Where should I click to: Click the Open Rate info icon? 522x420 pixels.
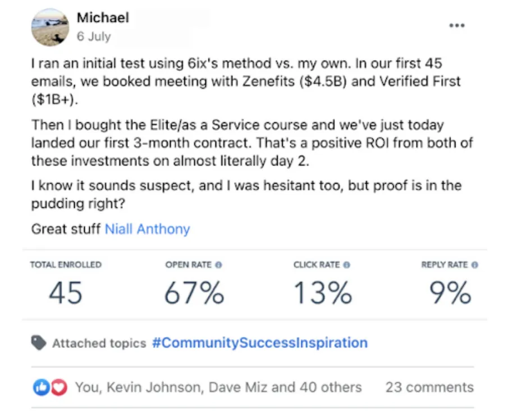pyautogui.click(x=219, y=265)
